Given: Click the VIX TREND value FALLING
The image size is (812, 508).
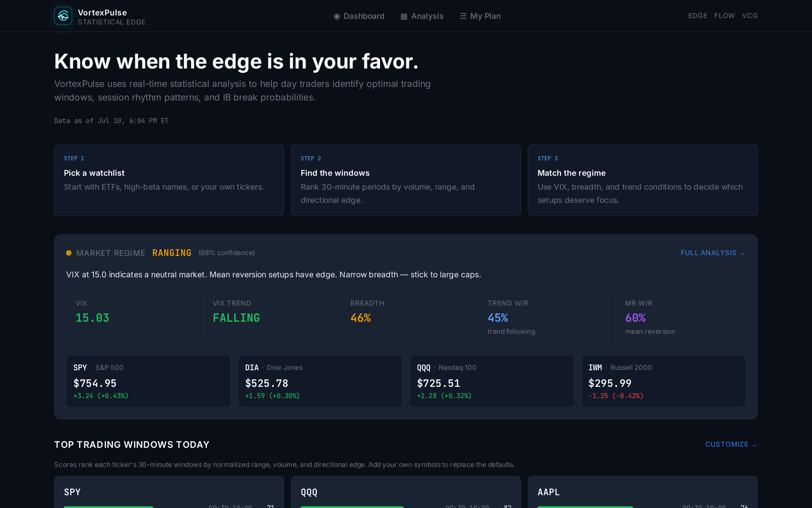Looking at the screenshot, I should tap(236, 318).
